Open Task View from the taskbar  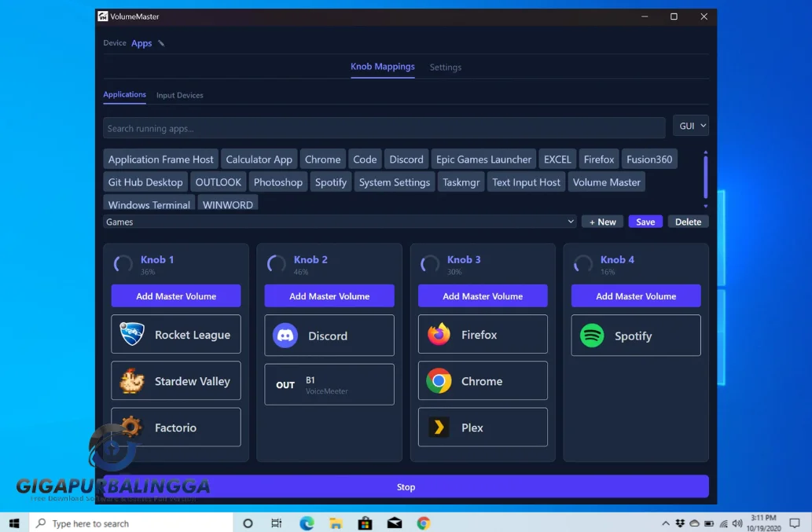click(x=277, y=523)
